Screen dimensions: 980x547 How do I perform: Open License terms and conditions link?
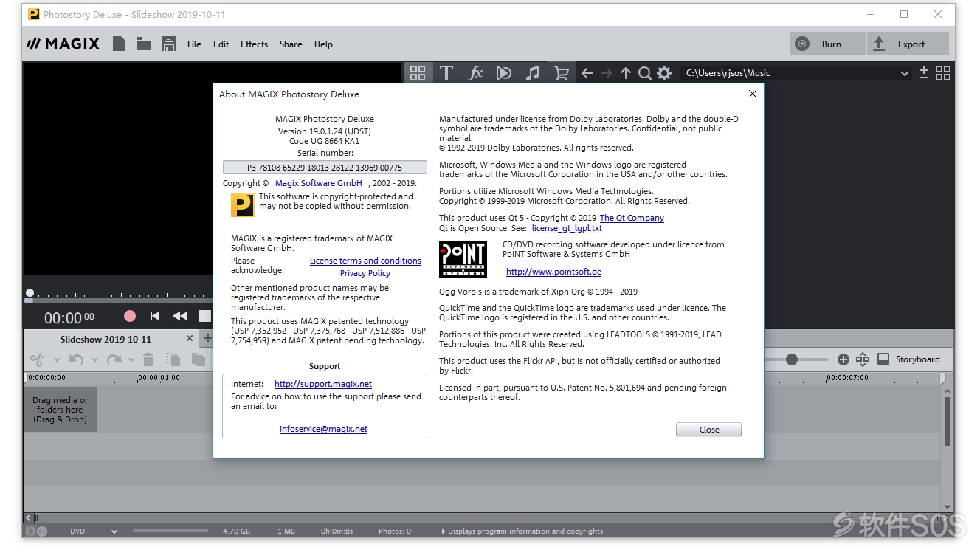365,261
